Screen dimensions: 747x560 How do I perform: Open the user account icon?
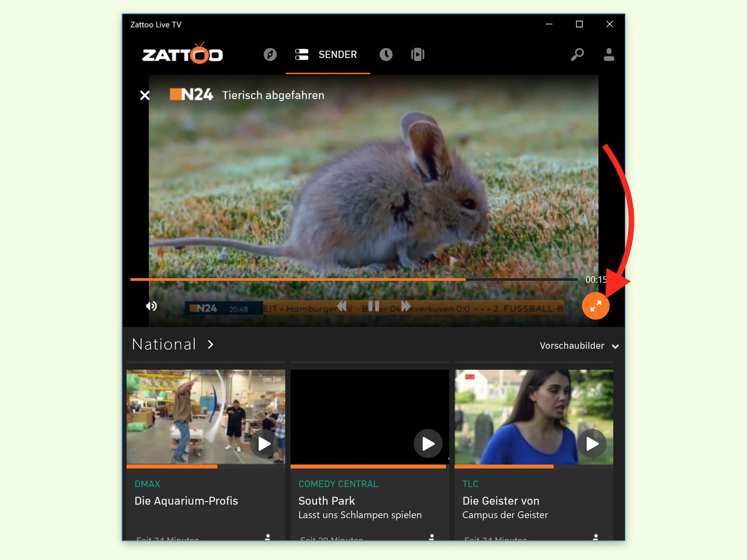point(609,55)
